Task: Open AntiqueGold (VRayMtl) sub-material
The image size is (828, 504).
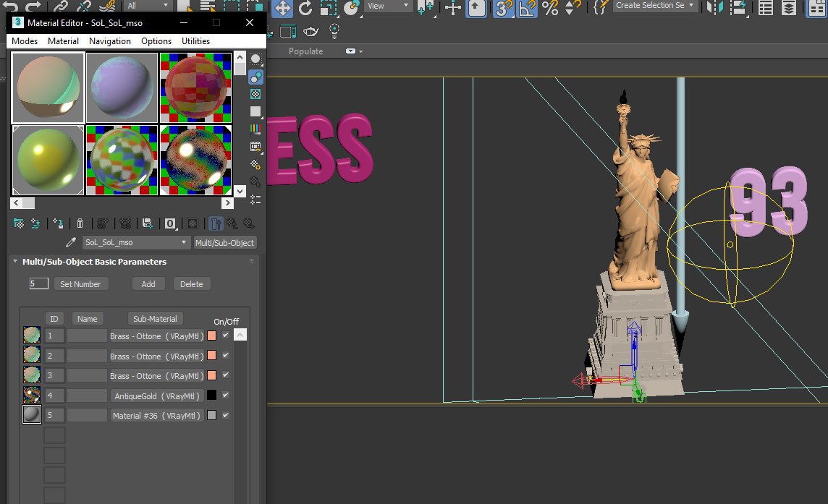Action: tap(157, 396)
